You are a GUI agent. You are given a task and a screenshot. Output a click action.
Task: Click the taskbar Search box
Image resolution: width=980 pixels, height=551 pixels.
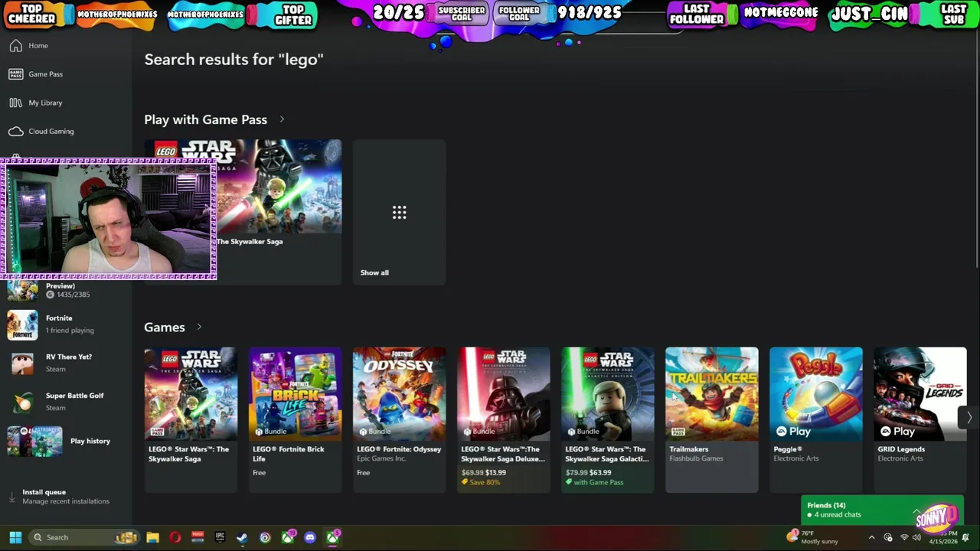coord(84,537)
